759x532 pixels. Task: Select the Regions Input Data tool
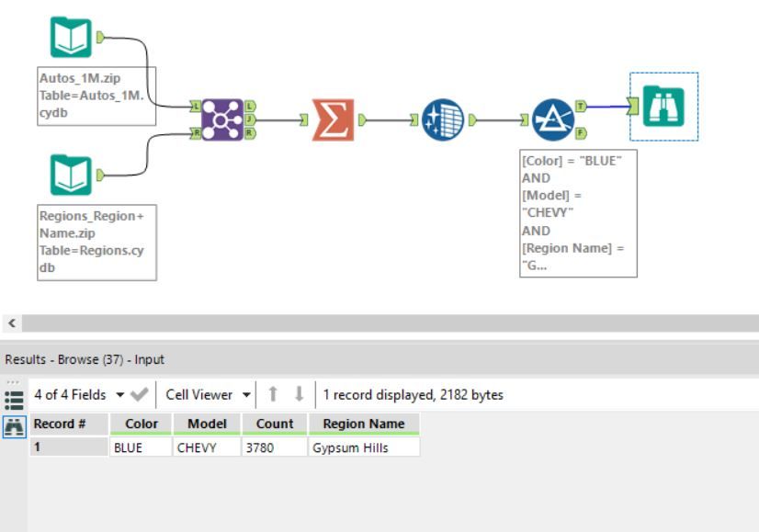71,175
